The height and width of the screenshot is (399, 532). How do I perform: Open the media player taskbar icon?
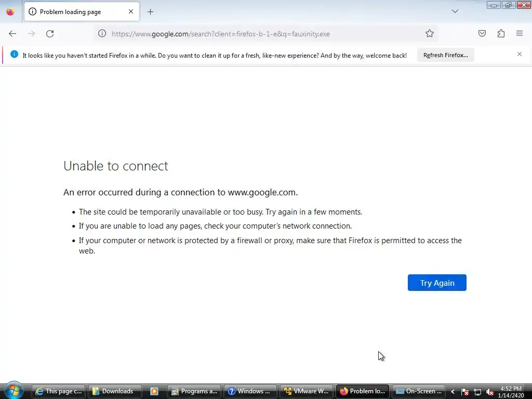tap(154, 391)
